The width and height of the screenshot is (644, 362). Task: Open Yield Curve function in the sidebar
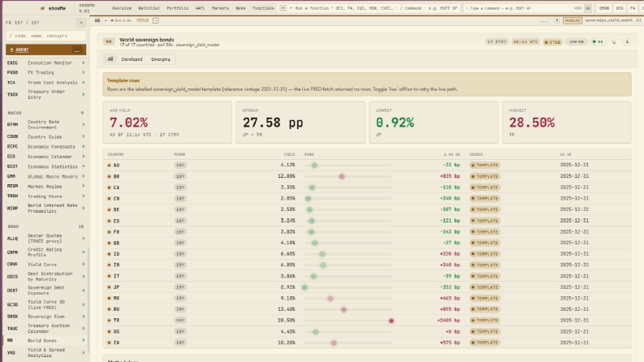[x=45, y=265]
